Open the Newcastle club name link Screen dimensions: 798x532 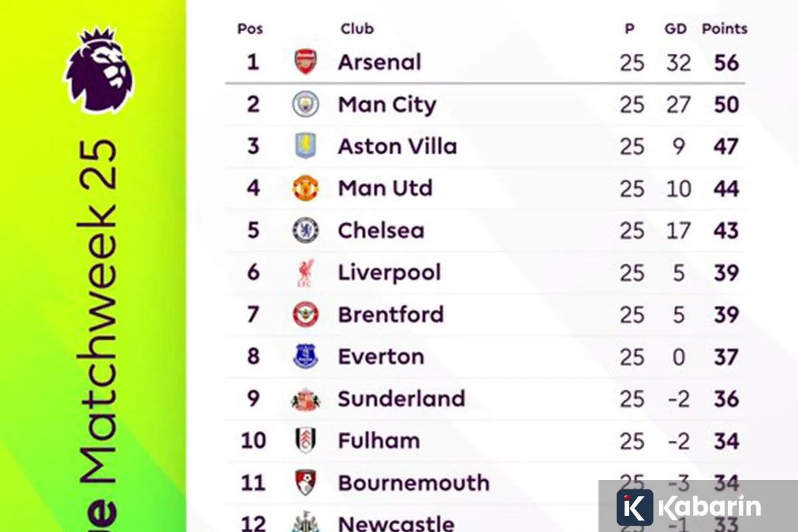pyautogui.click(x=396, y=523)
